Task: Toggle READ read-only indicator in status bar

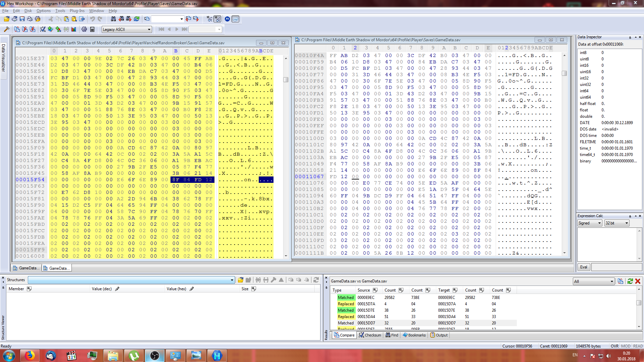Action: 638,346
